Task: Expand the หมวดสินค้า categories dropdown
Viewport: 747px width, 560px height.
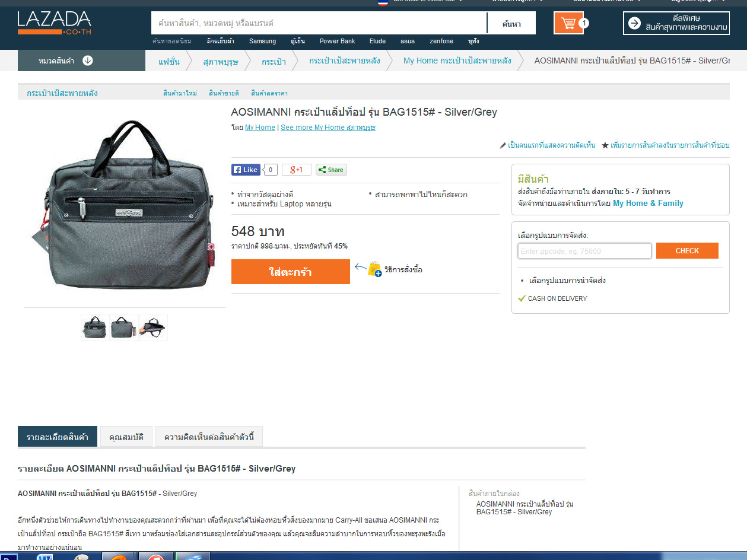Action: click(81, 61)
